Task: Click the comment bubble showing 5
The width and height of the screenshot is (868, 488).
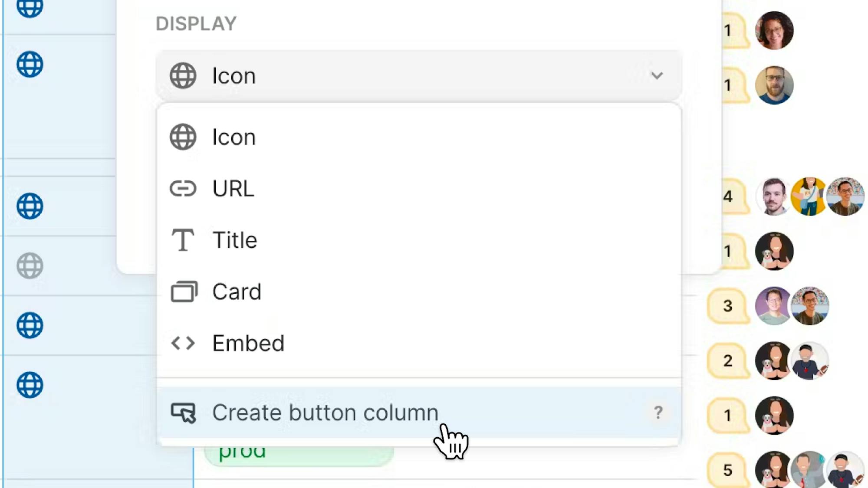Action: pos(728,470)
